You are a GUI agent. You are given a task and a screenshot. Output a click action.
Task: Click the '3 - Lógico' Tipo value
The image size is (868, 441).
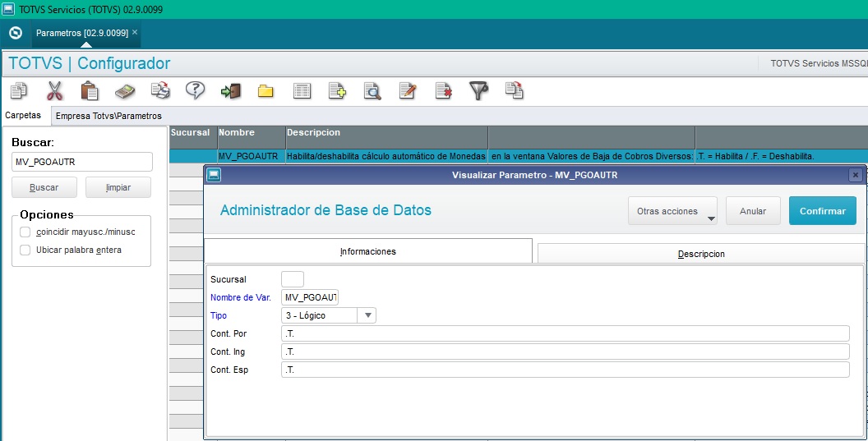[320, 315]
